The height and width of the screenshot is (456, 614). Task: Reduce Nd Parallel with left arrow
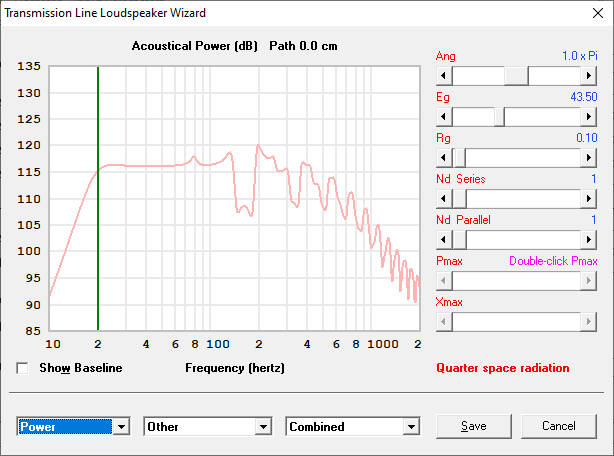tap(444, 240)
